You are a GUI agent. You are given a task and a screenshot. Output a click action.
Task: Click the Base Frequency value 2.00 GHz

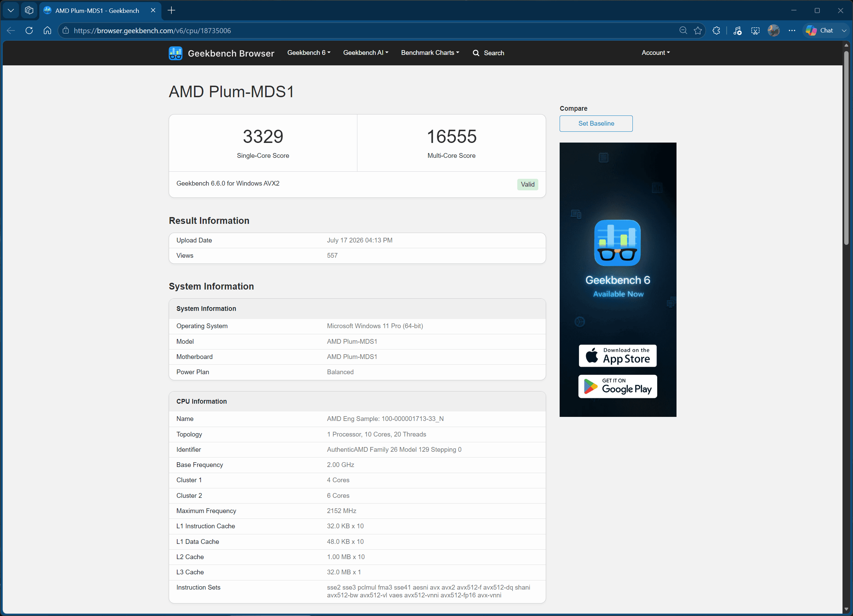coord(340,465)
